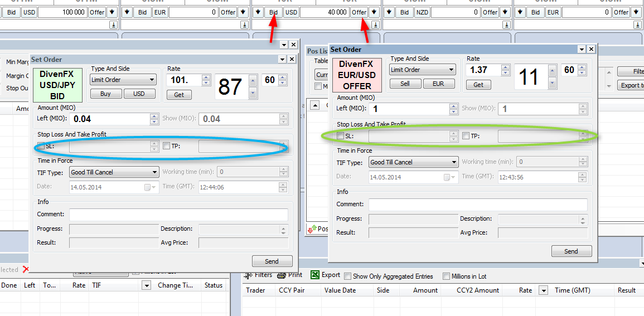Sort orders by Status column
This screenshot has height=316, width=644.
click(214, 285)
